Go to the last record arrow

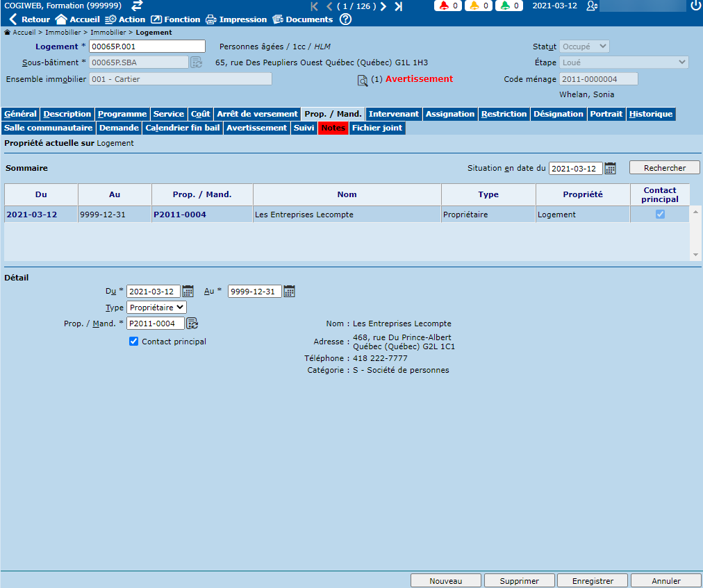(398, 6)
